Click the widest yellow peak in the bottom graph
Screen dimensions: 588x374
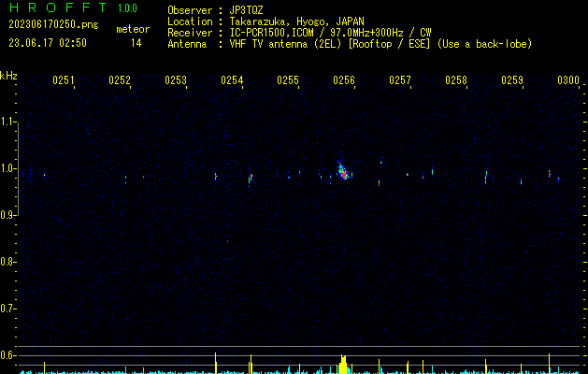(343, 365)
